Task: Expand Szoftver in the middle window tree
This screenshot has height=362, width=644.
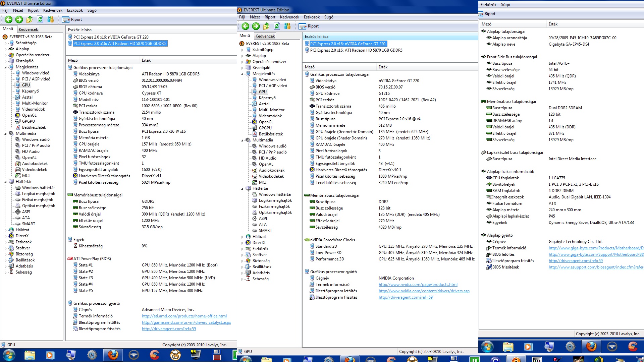Action: click(243, 255)
